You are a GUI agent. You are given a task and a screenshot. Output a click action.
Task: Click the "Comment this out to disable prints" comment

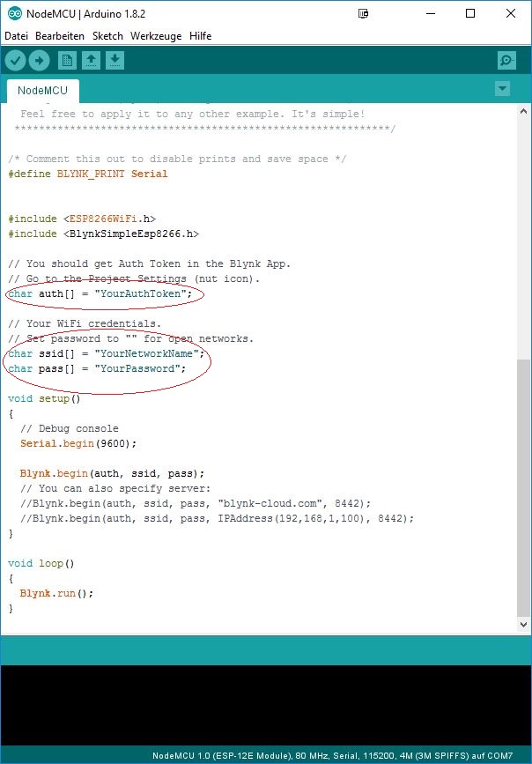click(177, 159)
